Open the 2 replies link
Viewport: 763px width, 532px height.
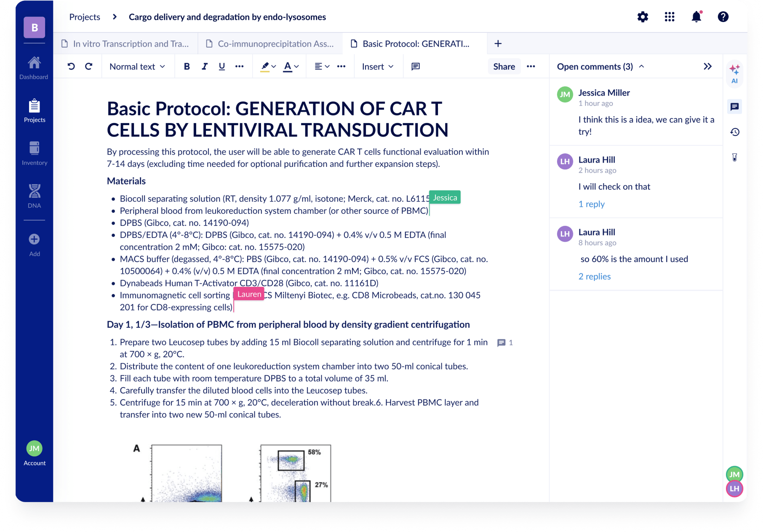[x=595, y=277]
